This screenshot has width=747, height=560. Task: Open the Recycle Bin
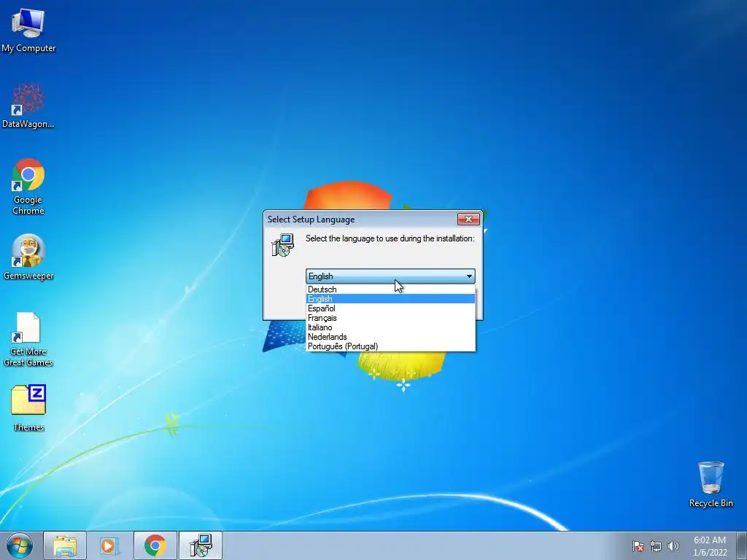pyautogui.click(x=711, y=484)
